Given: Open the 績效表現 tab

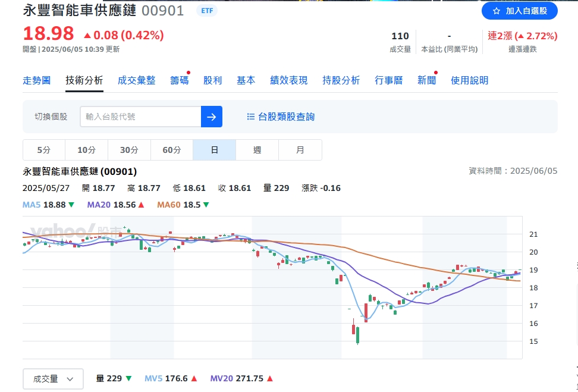Looking at the screenshot, I should (x=288, y=80).
